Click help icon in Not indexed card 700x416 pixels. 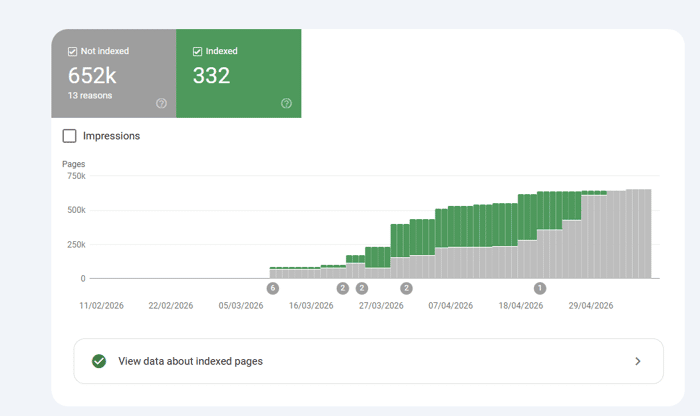pos(161,103)
